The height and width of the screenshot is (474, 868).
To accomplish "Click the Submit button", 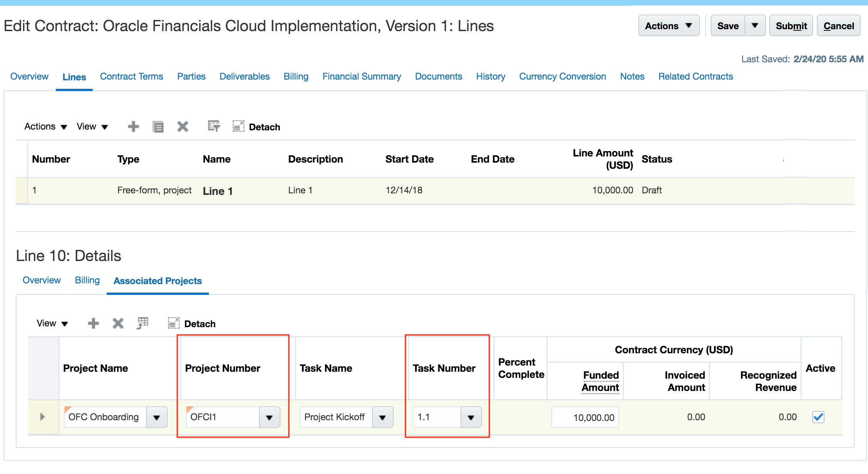I will point(791,26).
